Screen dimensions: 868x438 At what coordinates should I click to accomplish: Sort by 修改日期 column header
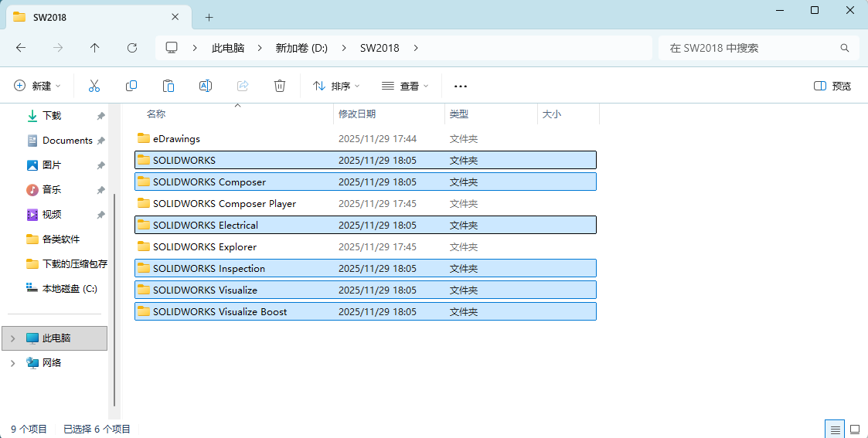tap(357, 114)
